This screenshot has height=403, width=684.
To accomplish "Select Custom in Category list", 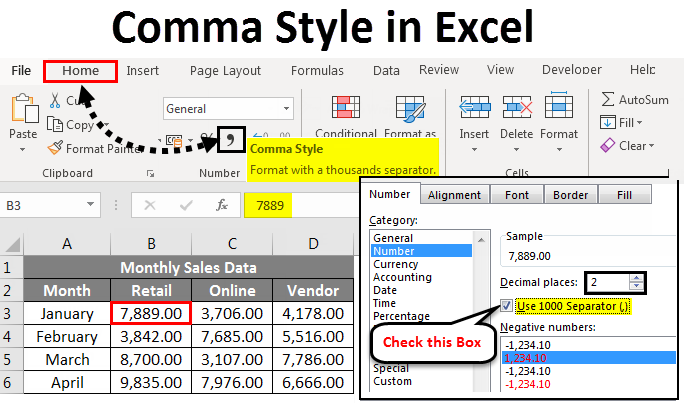I will [x=392, y=381].
